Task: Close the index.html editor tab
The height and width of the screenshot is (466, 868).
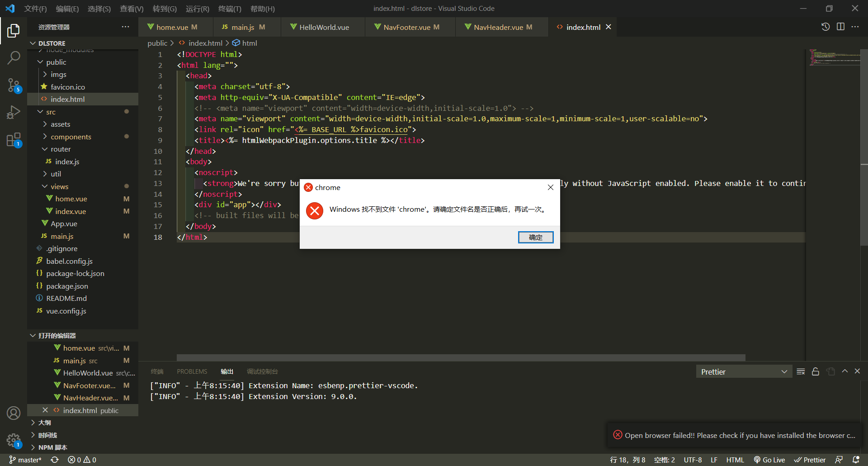Action: point(609,27)
